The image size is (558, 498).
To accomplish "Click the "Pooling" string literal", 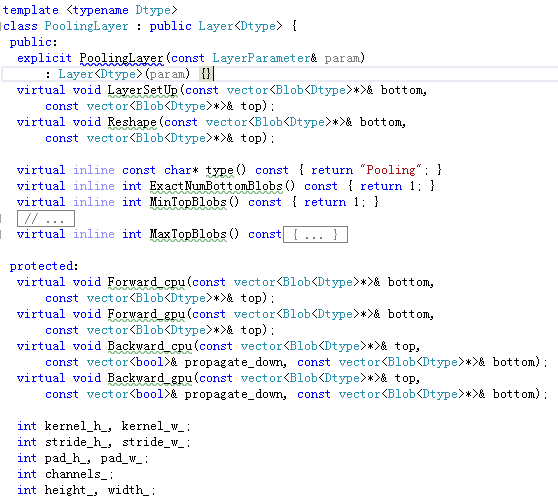I will pyautogui.click(x=391, y=170).
